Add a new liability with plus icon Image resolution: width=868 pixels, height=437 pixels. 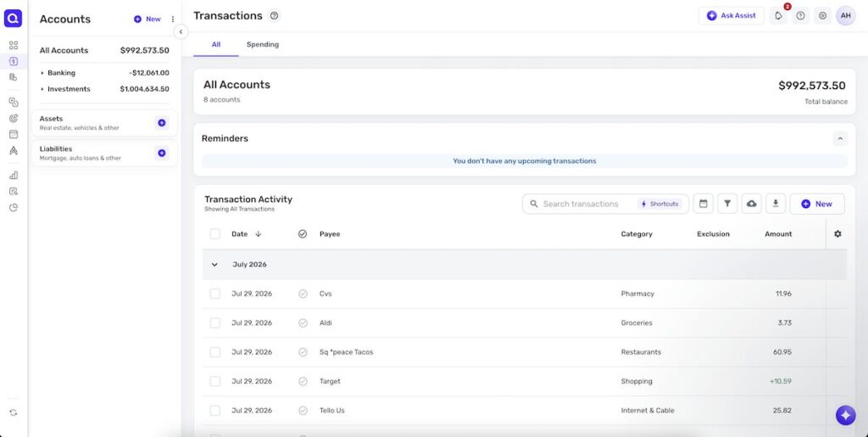pyautogui.click(x=162, y=153)
